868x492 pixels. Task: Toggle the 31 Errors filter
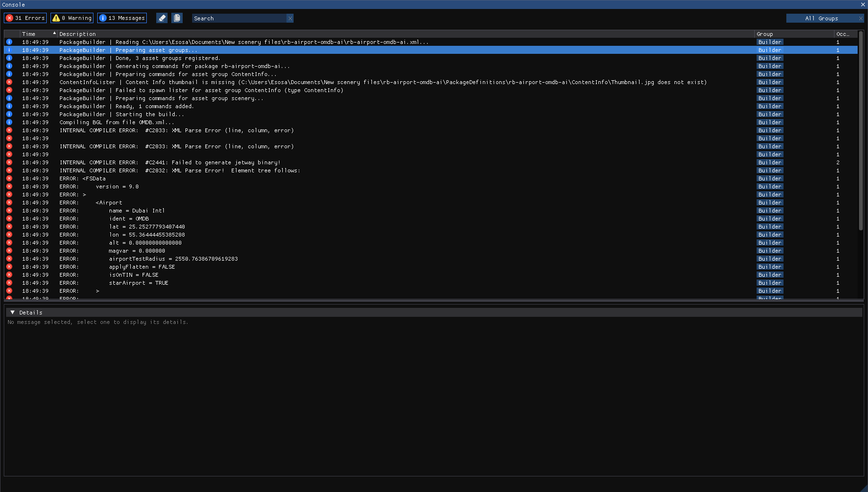(x=25, y=18)
